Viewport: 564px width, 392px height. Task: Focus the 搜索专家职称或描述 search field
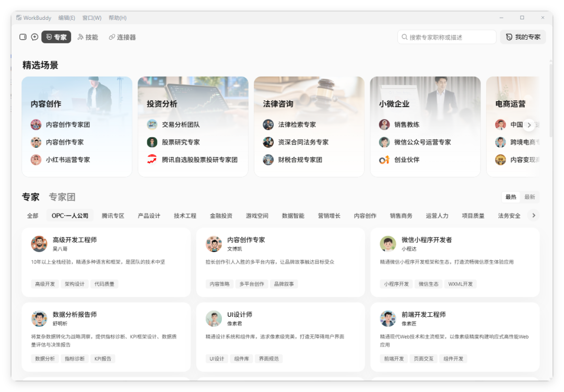pos(446,37)
